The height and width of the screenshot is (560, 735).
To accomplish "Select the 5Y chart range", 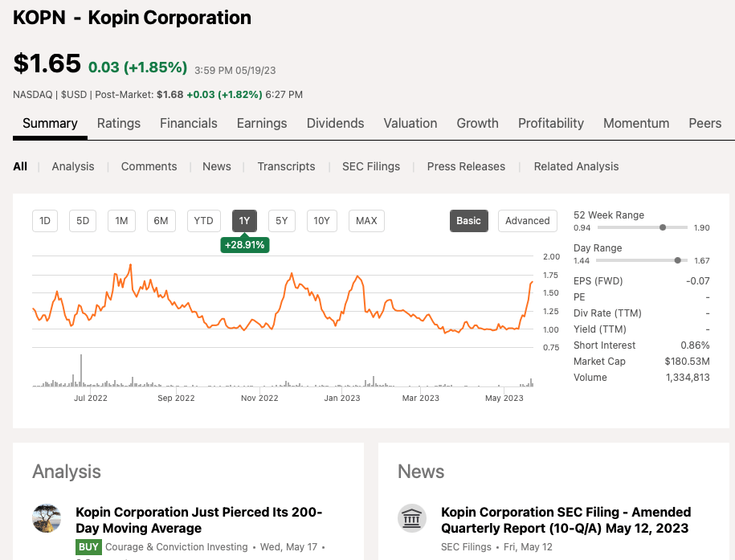I will [x=281, y=221].
